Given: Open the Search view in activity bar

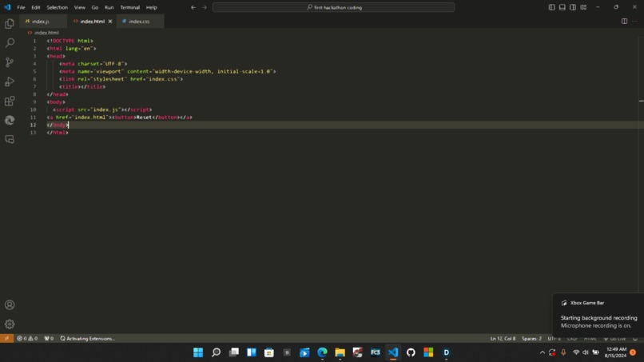Looking at the screenshot, I should click(10, 42).
